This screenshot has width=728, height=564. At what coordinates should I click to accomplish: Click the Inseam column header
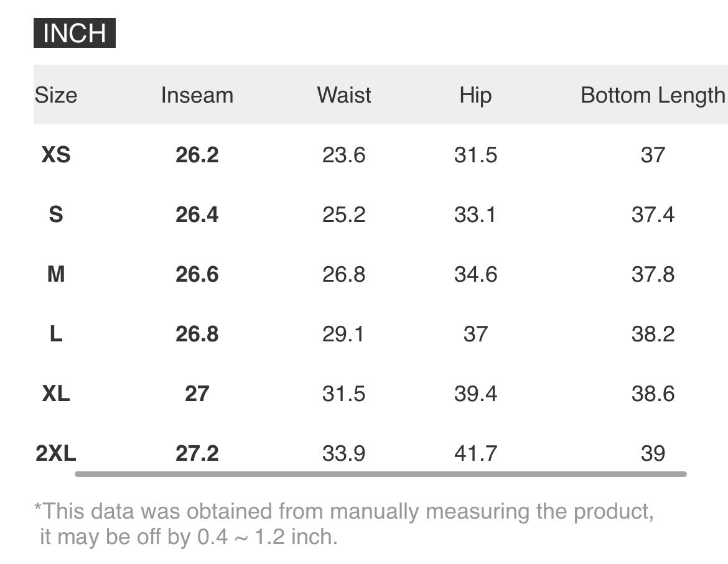197,95
